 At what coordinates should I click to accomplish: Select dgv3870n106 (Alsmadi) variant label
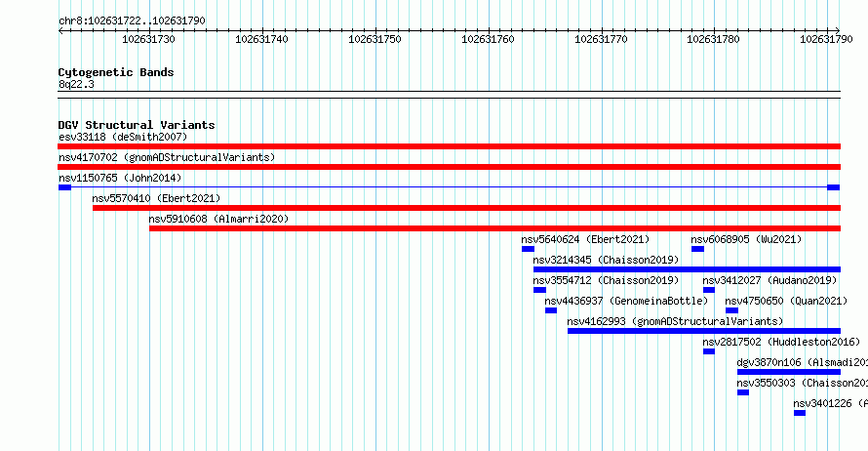[802, 362]
